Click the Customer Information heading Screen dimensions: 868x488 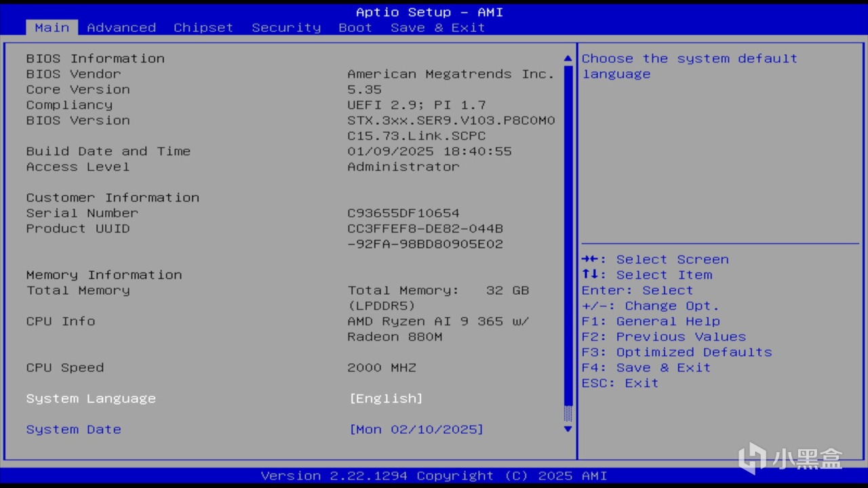(x=113, y=197)
